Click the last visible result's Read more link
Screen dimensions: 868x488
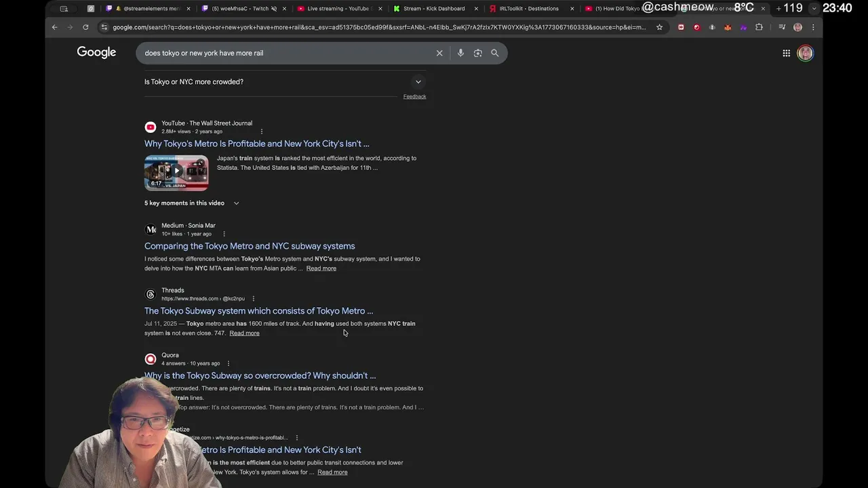pos(332,472)
